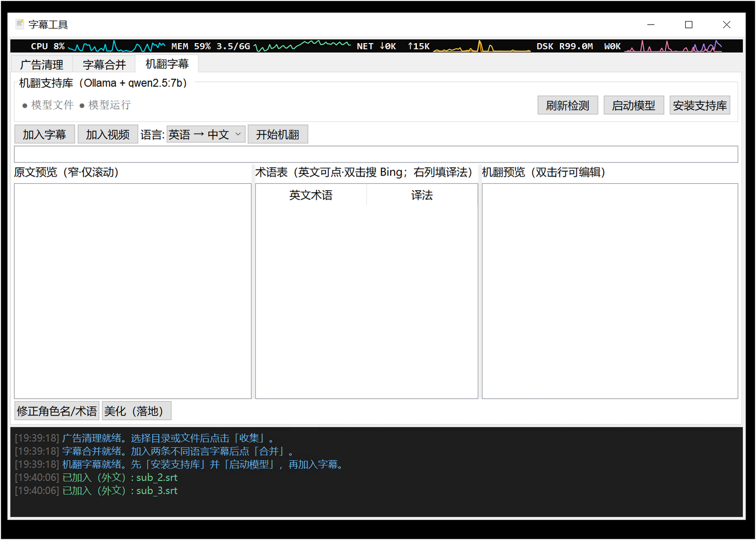
Task: Click inside the 机翻预览 panel
Action: pyautogui.click(x=610, y=291)
